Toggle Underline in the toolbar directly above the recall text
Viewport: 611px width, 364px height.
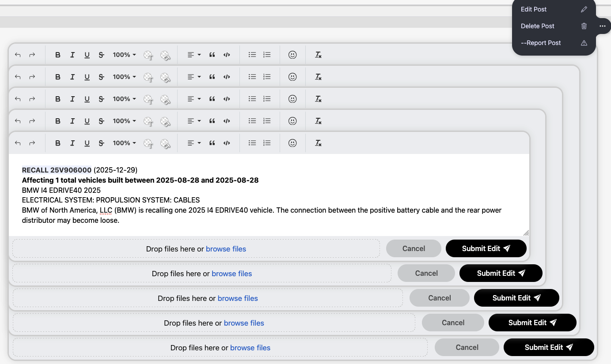pos(87,143)
